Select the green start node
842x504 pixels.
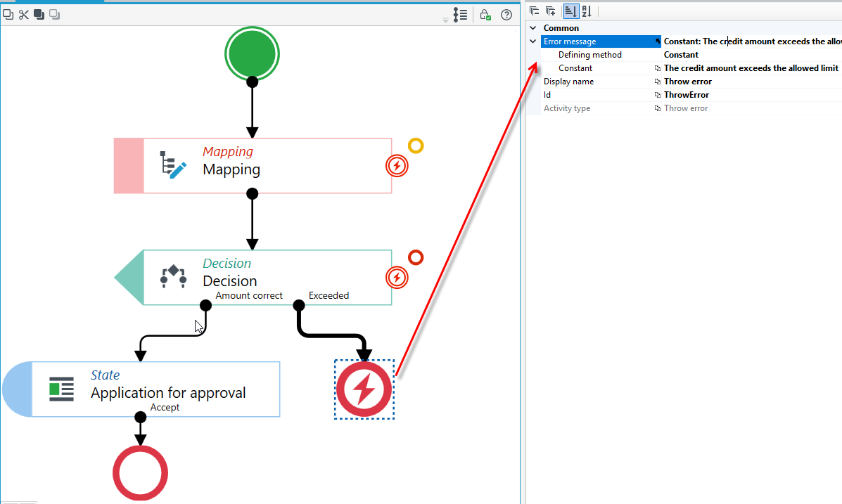coord(252,53)
